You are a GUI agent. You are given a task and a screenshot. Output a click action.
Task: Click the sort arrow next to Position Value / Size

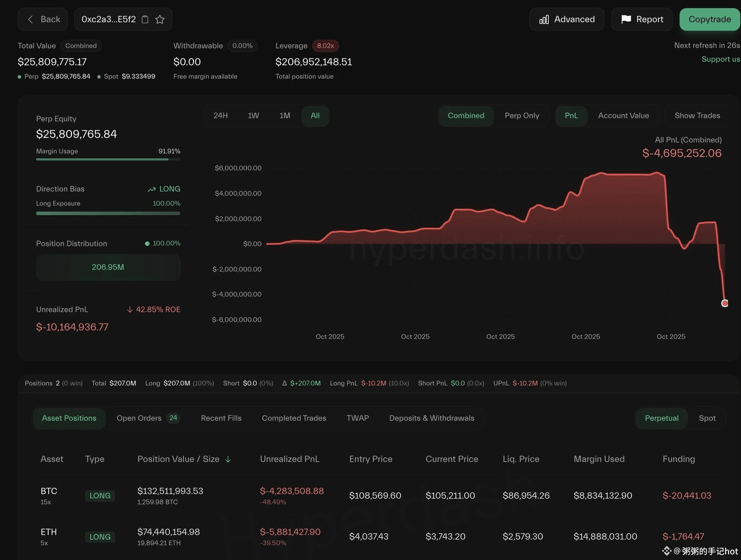[x=228, y=459]
